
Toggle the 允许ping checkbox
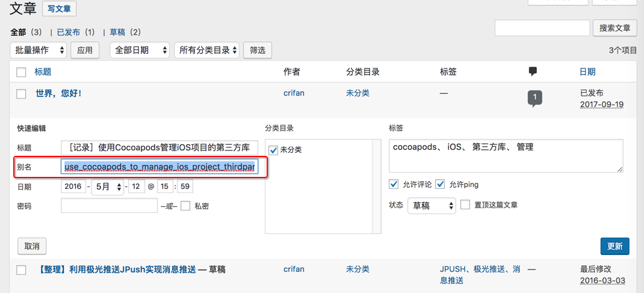[x=440, y=184]
